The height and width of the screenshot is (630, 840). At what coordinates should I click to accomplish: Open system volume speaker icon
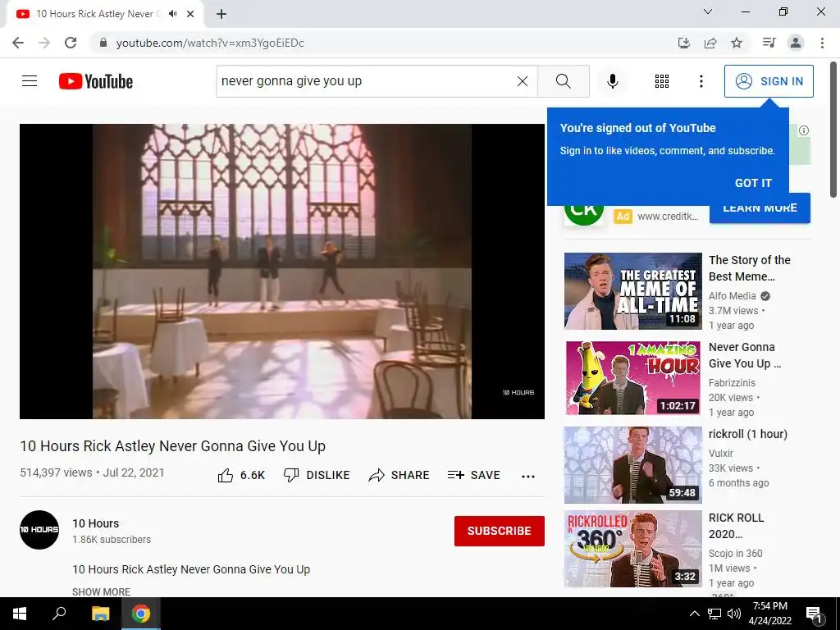coord(734,614)
